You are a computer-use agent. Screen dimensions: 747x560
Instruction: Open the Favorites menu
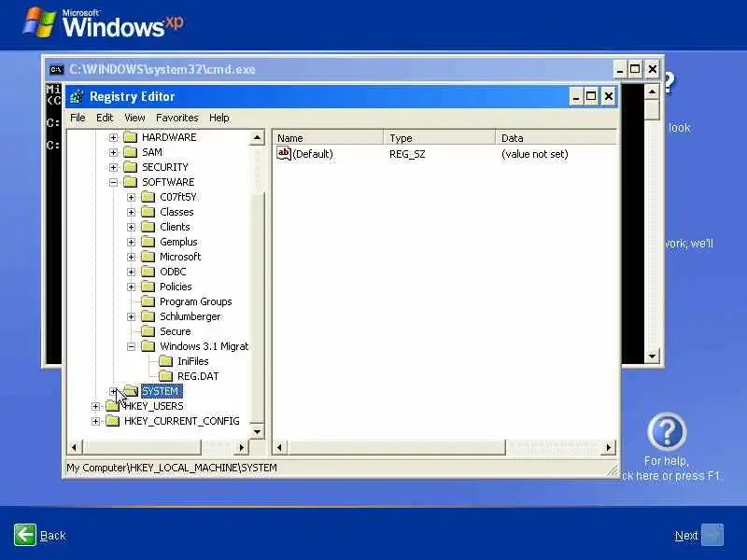[x=176, y=118]
